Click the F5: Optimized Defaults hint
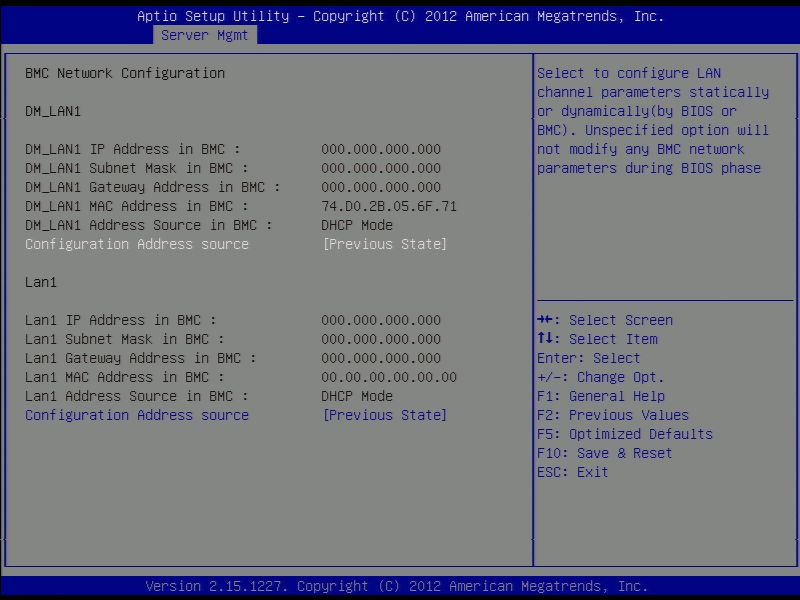The height and width of the screenshot is (600, 800). tap(624, 434)
